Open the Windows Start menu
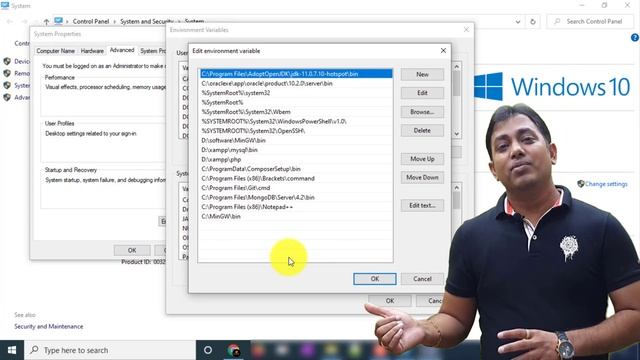The height and width of the screenshot is (360, 640). click(12, 350)
